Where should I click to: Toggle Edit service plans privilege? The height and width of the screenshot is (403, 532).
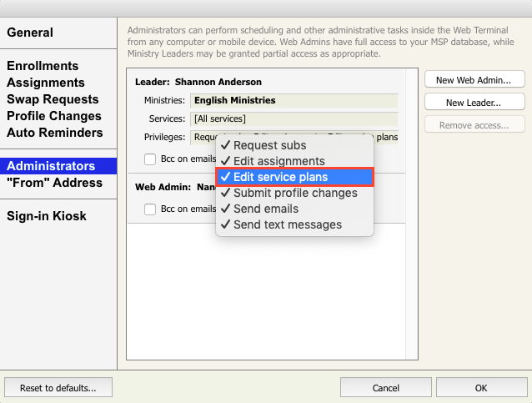[x=280, y=177]
